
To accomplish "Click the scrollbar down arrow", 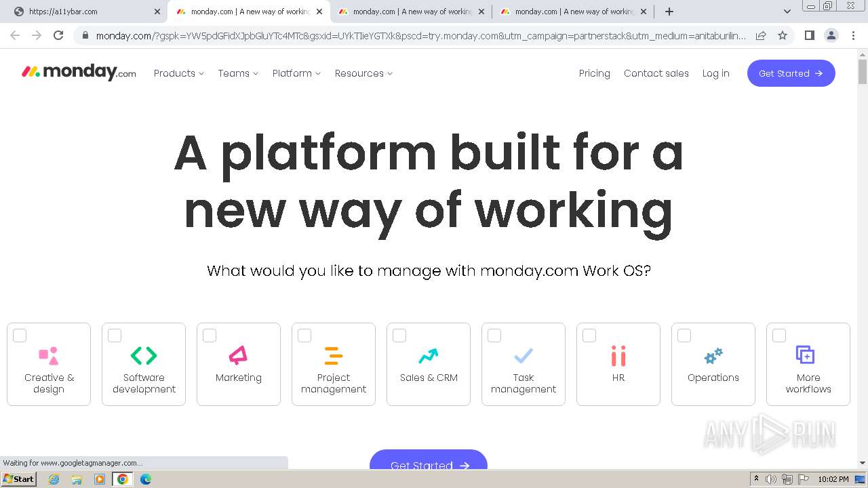I will 863,463.
